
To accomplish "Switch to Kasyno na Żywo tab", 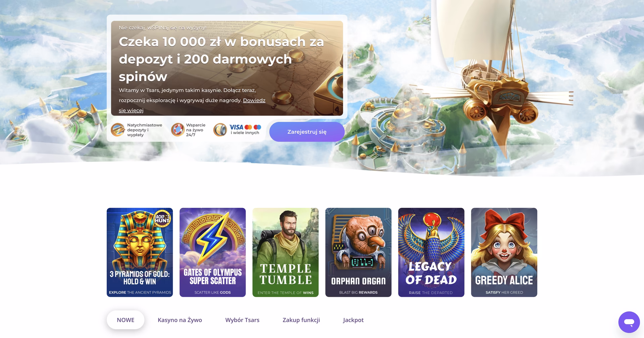I will coord(180,320).
